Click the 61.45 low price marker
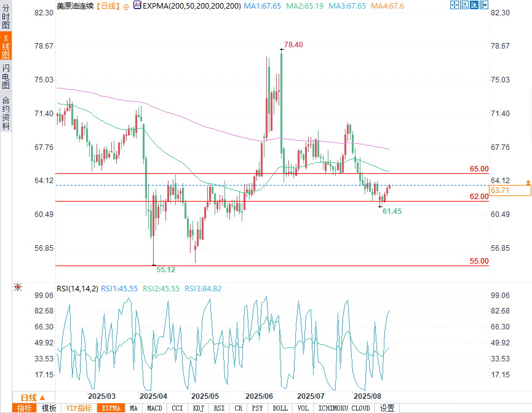The height and width of the screenshot is (413, 532). (392, 211)
